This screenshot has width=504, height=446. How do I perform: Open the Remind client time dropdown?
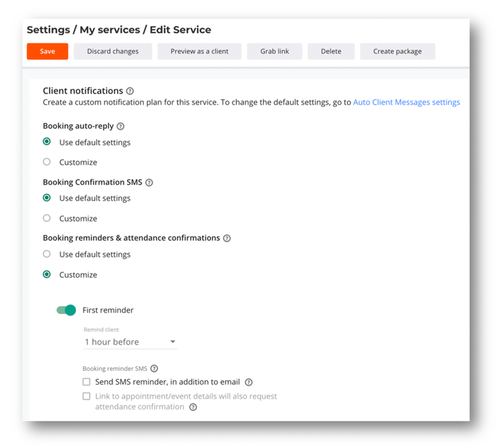(130, 342)
